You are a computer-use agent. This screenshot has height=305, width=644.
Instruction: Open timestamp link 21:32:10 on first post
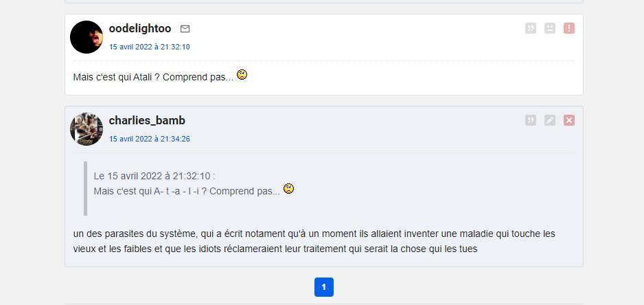[150, 47]
